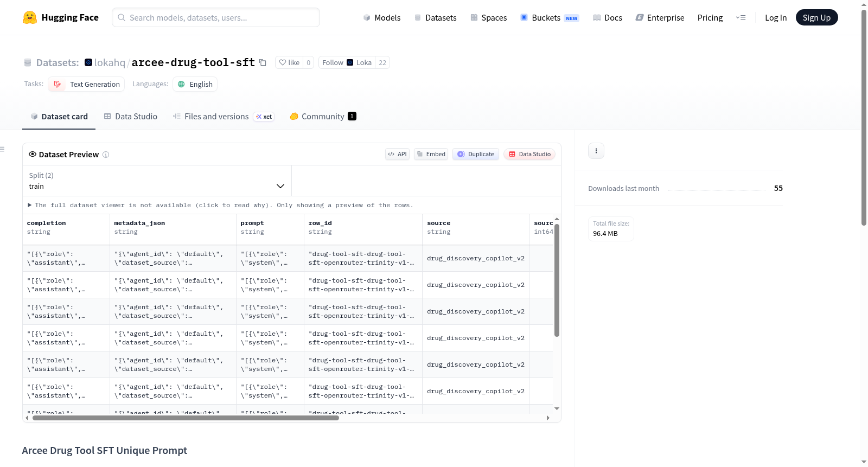Go to Datasets in the navigation

[x=435, y=17]
